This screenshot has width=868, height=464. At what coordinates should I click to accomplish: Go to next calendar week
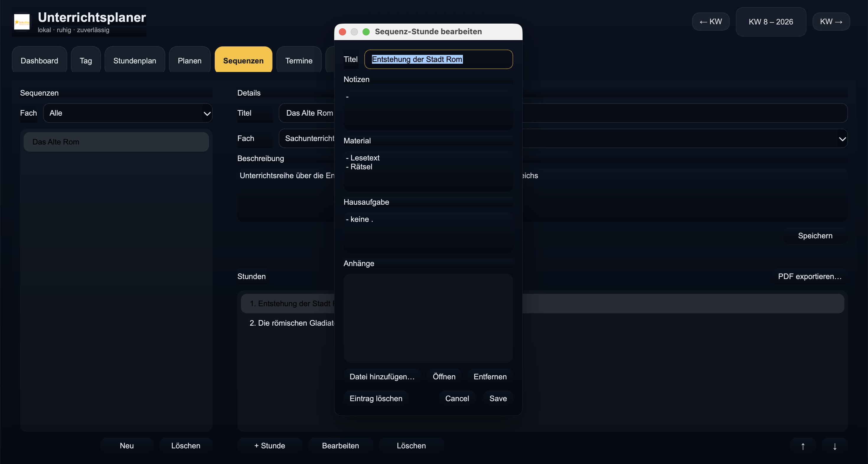click(x=831, y=22)
